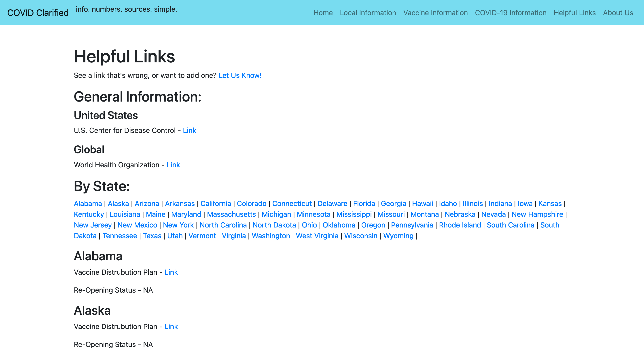Select North Carolina in state list
This screenshot has height=357, width=644.
point(223,225)
